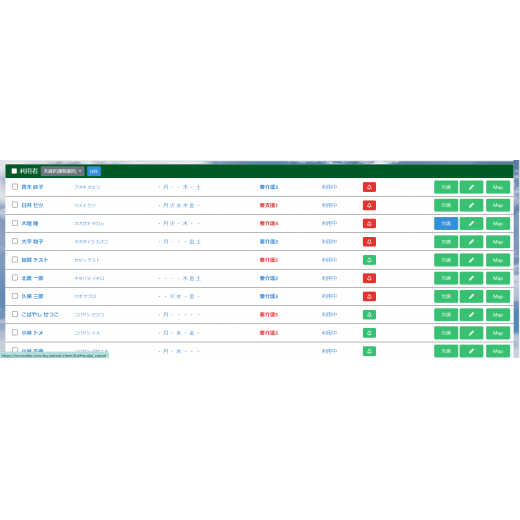The width and height of the screenshot is (520, 520).
Task: Click the green bell icon in the テスト row
Action: click(x=369, y=260)
